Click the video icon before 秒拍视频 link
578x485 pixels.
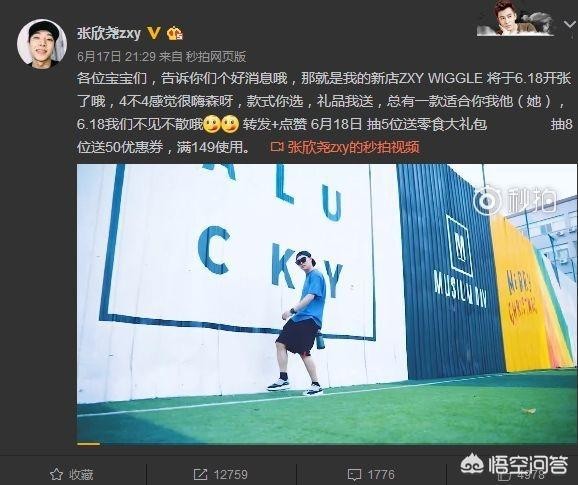point(277,147)
